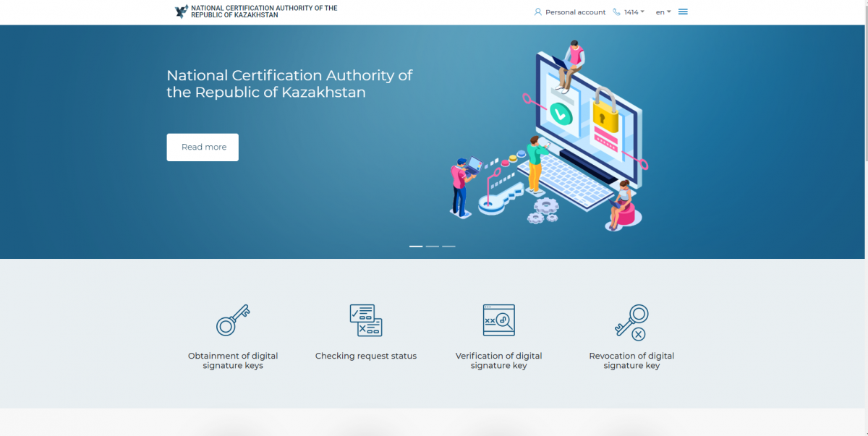Click the phone icon next to 1414
The width and height of the screenshot is (868, 436).
point(616,12)
